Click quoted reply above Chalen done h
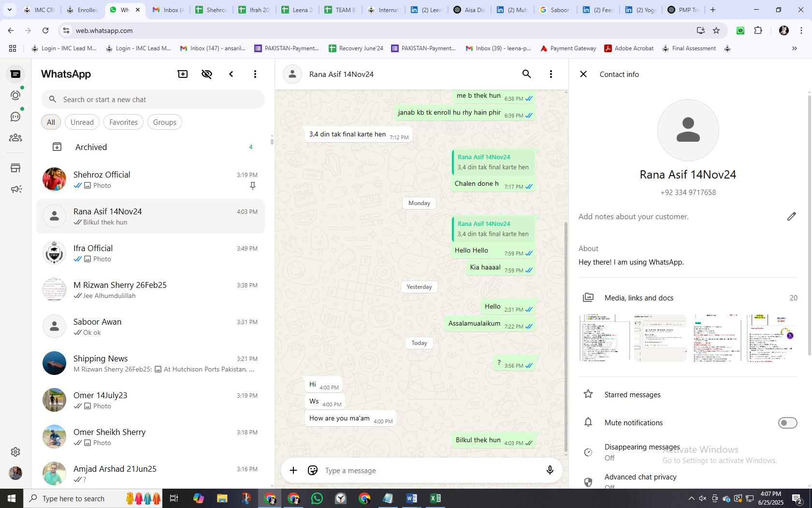Viewport: 812px width, 508px height. tap(493, 162)
